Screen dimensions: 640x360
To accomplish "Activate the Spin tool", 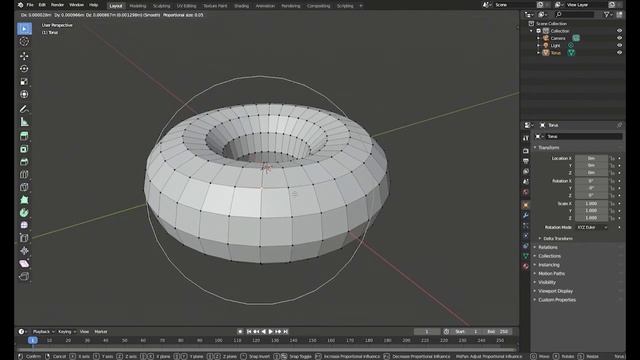I will pos(24,213).
